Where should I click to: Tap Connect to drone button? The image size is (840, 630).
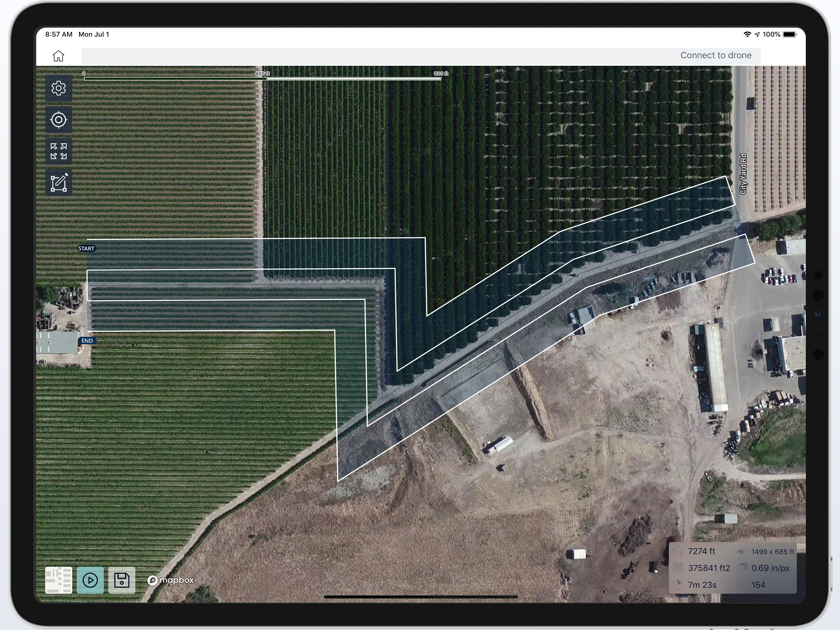click(716, 55)
